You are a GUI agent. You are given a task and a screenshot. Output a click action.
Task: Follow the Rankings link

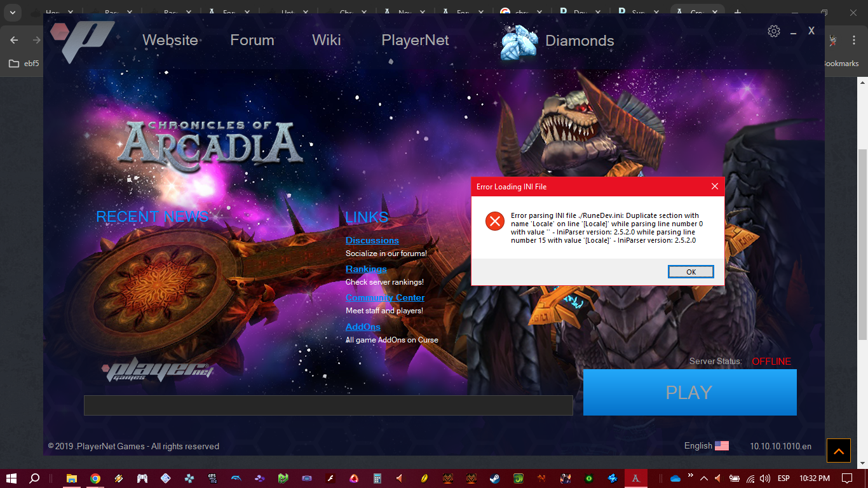(x=366, y=269)
